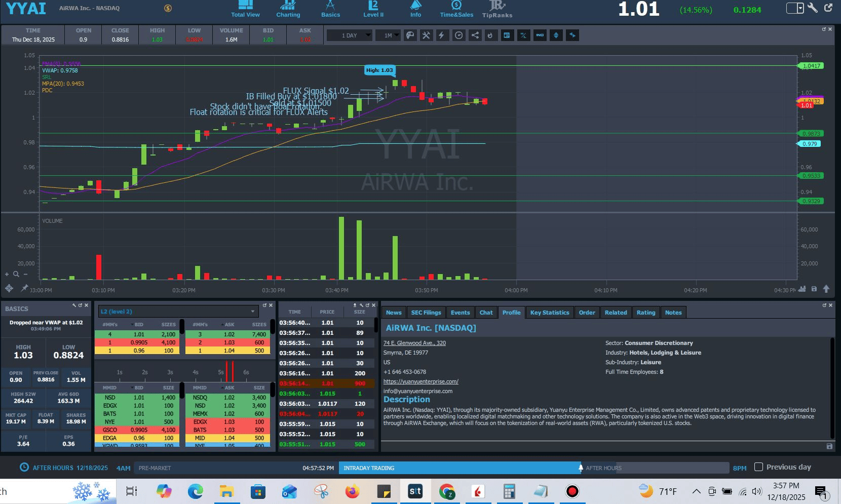Open Microsoft Edge from the taskbar
Viewport: 841px width, 504px height.
[195, 491]
